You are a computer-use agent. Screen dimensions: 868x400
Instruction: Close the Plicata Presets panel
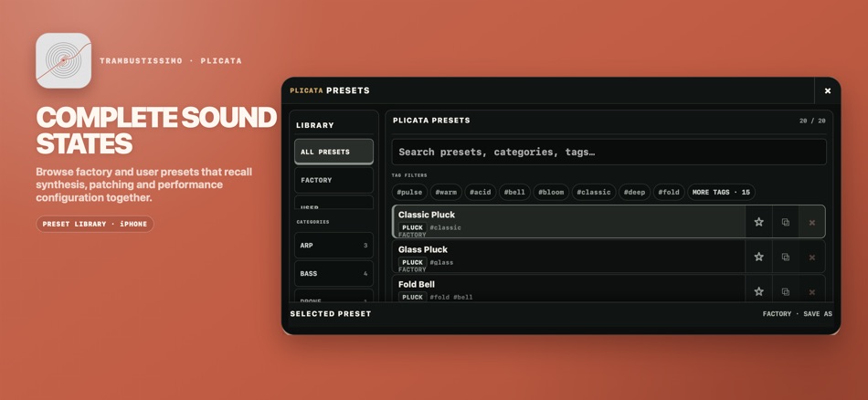pos(827,90)
